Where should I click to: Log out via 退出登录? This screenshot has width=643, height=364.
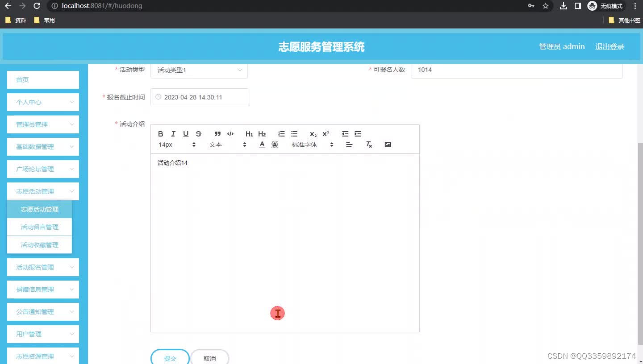[610, 46]
